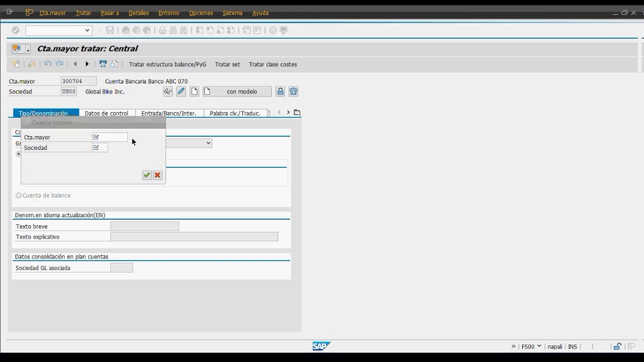The height and width of the screenshot is (362, 644).
Task: Click the Save diskette icon
Action: click(110, 30)
